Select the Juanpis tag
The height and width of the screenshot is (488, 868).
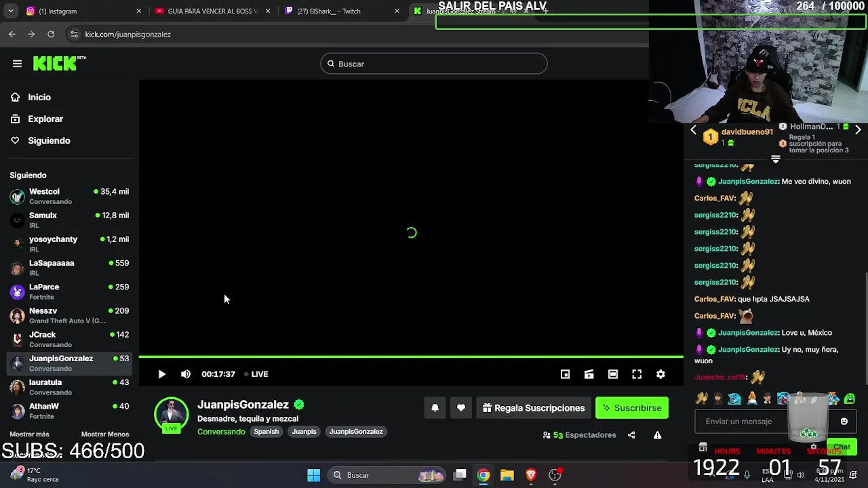click(x=304, y=432)
